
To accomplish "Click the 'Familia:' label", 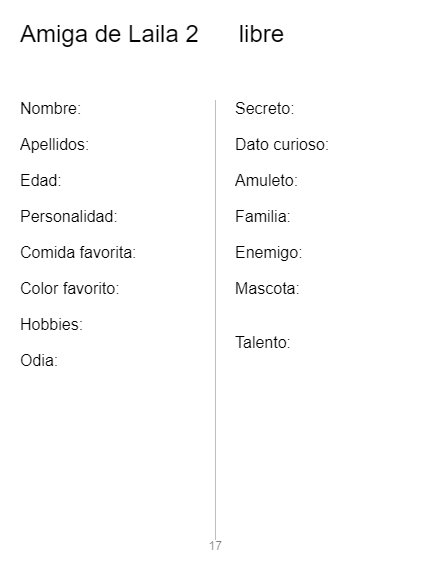I will (x=263, y=216).
